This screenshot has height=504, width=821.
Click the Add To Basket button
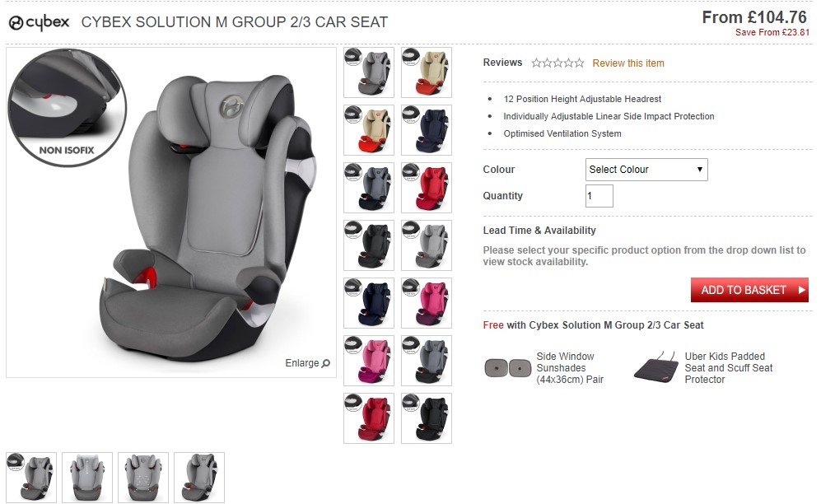click(x=749, y=290)
